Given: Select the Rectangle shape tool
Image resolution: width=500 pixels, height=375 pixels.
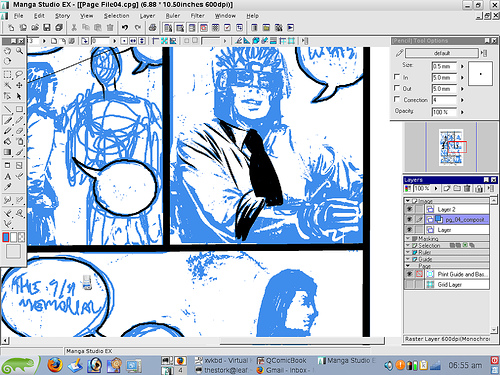Looking at the screenshot, I should pyautogui.click(x=19, y=109).
